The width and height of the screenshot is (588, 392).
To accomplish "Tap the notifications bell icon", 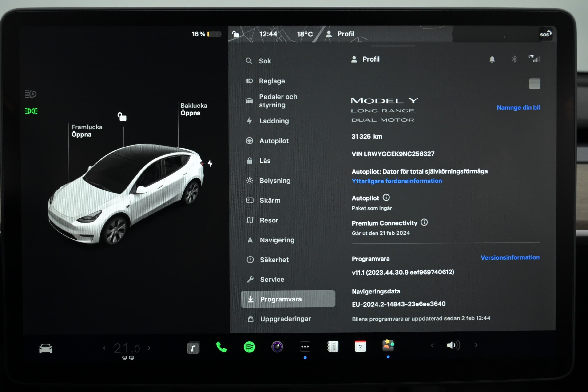I will pos(492,59).
